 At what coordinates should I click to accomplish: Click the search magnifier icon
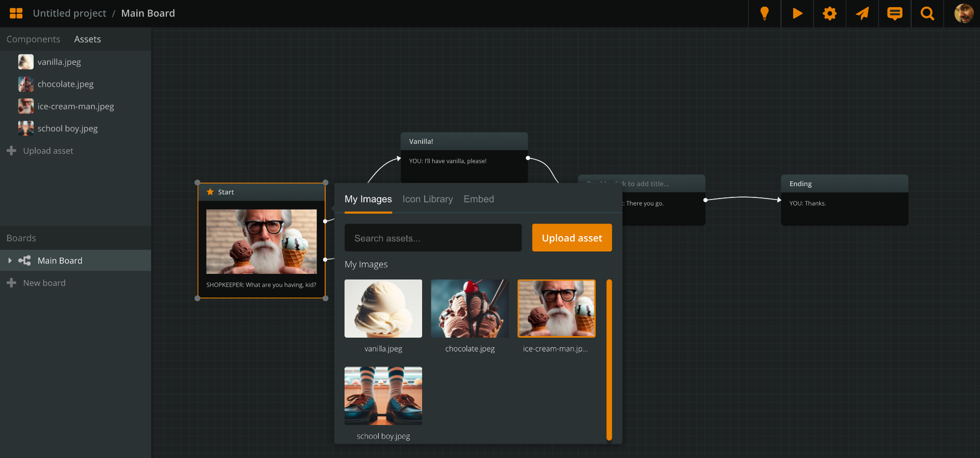pos(927,13)
